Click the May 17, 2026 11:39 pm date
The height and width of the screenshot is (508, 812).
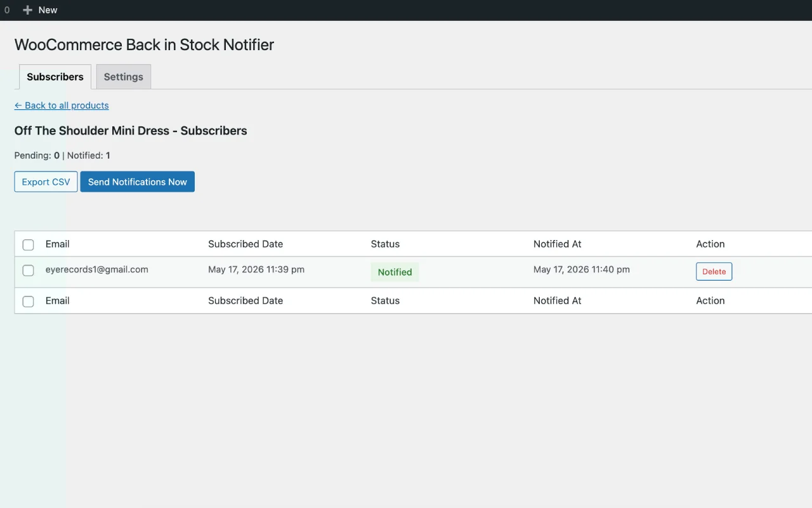pyautogui.click(x=256, y=269)
